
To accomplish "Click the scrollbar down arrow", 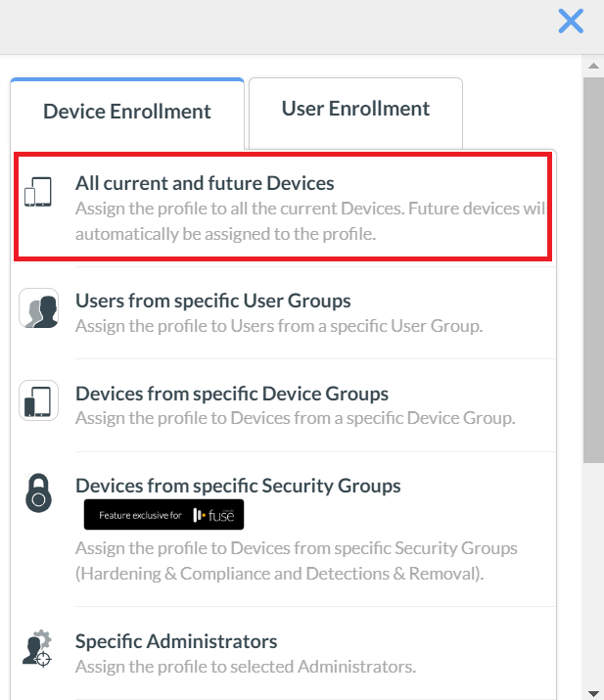I will pyautogui.click(x=592, y=692).
